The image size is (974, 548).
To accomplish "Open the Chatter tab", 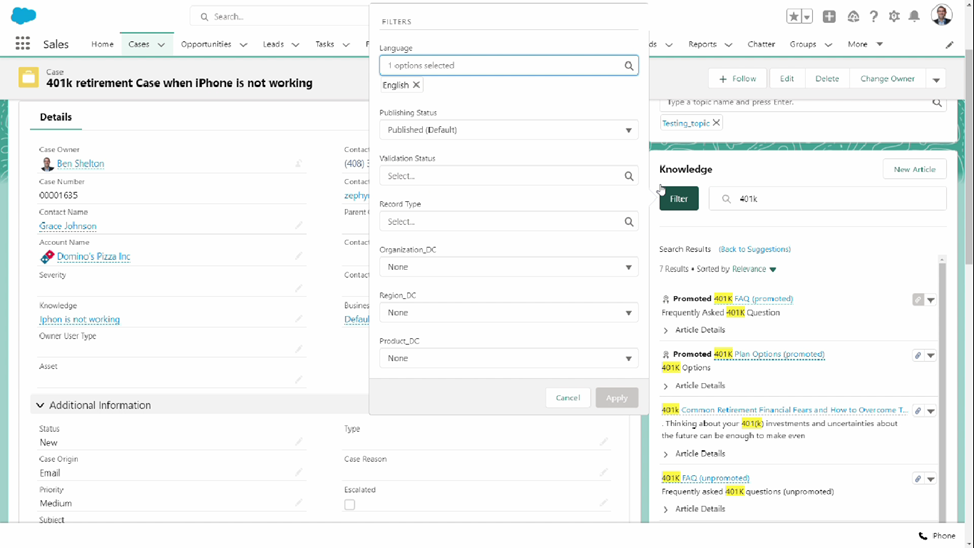I will coord(761,44).
